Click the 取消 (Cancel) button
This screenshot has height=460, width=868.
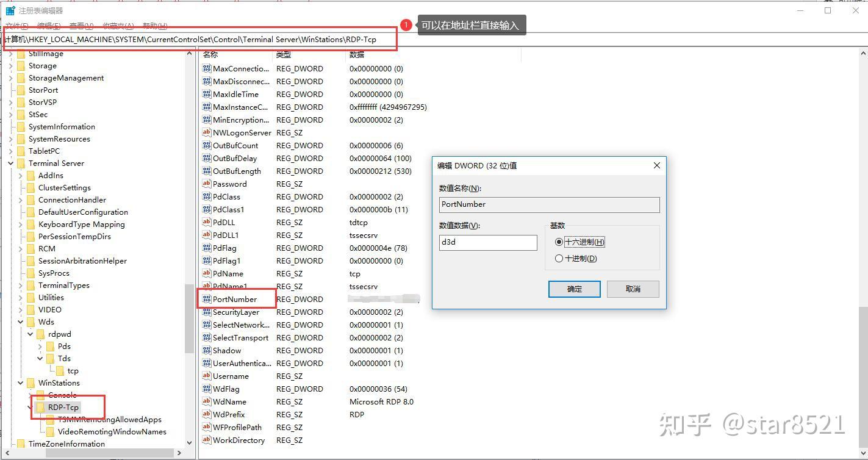pos(633,289)
